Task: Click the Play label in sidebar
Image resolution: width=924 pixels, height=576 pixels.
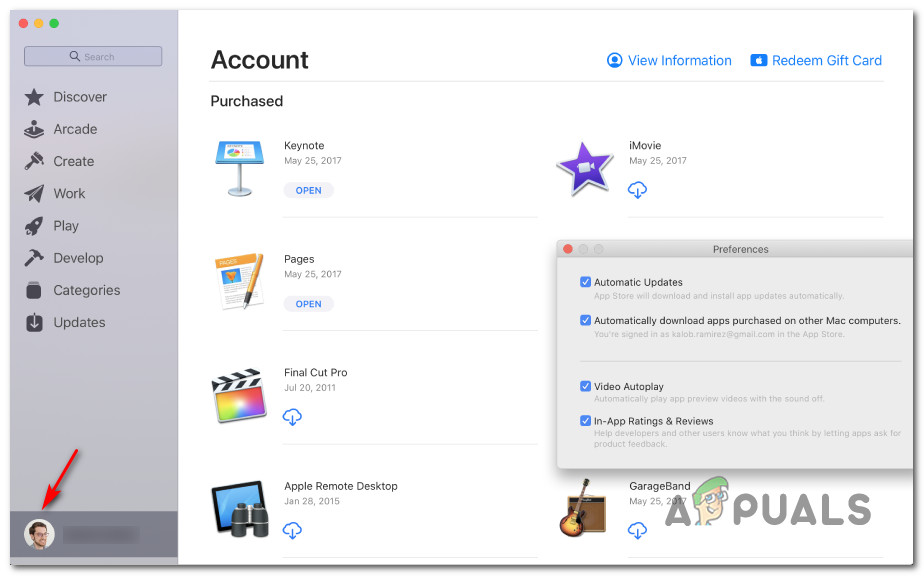Action: coord(66,226)
